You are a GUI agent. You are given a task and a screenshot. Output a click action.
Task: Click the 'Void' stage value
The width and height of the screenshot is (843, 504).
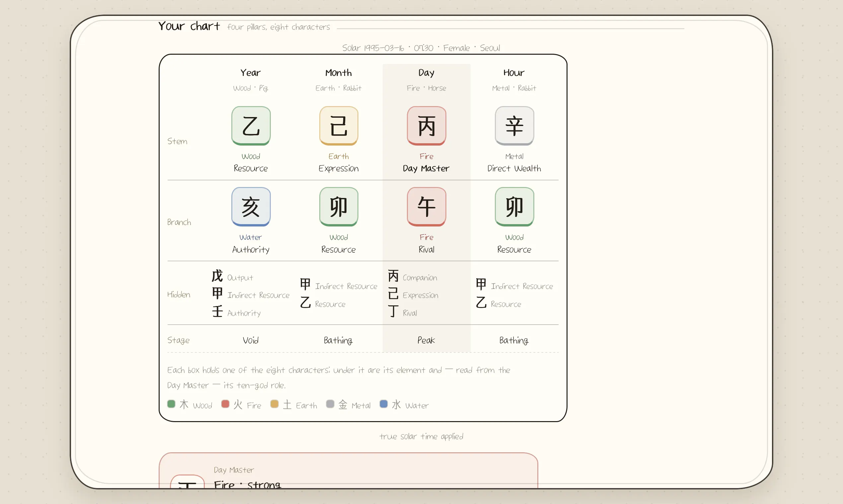click(251, 340)
